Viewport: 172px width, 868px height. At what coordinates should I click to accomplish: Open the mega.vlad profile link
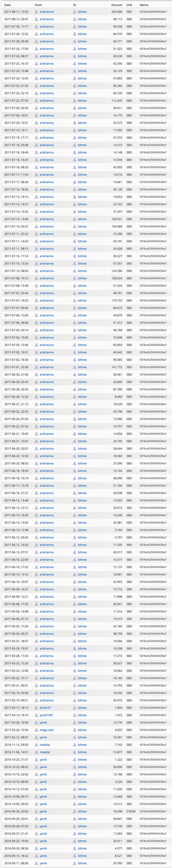point(46,730)
